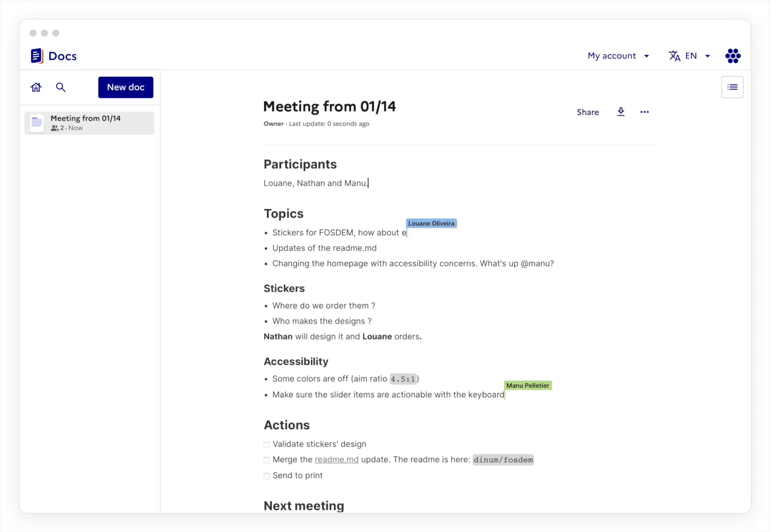770x532 pixels.
Task: Click the document thumbnail in sidebar entry
Action: tap(36, 123)
